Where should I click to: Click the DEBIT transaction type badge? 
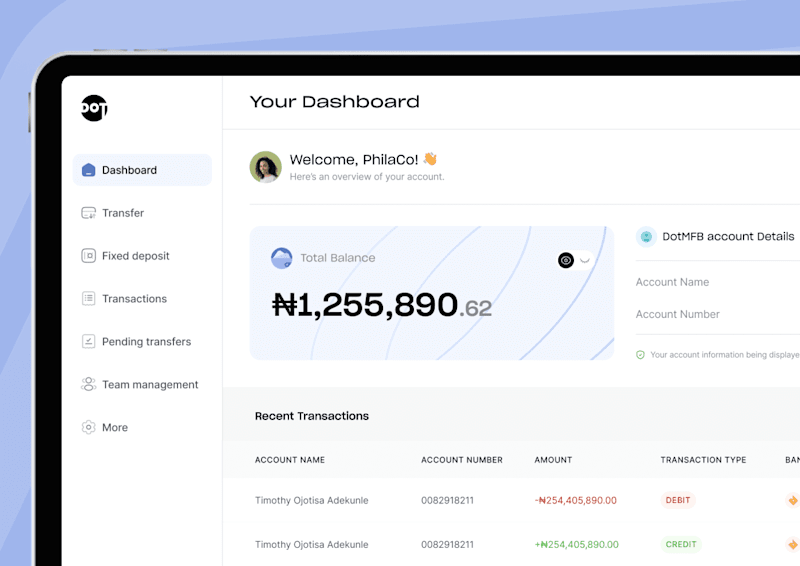(678, 500)
